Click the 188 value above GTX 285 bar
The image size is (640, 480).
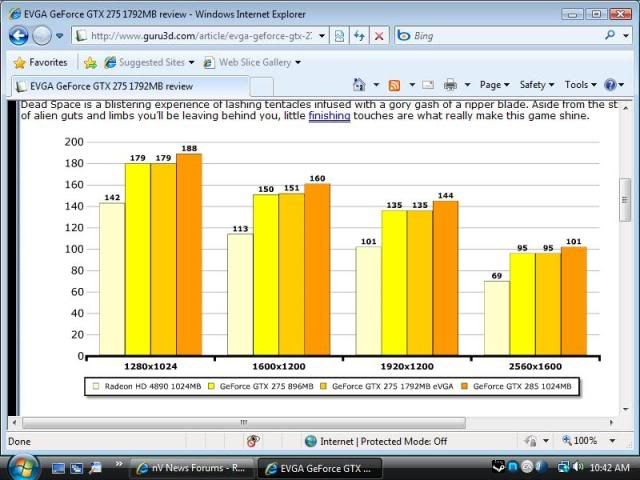click(189, 148)
